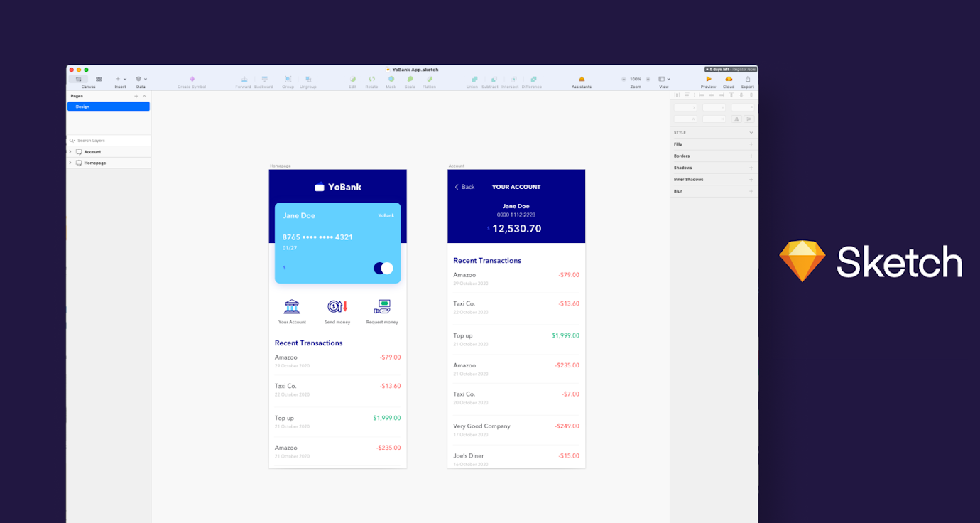980x523 pixels.
Task: Open Assistants from the toolbar
Action: (582, 80)
